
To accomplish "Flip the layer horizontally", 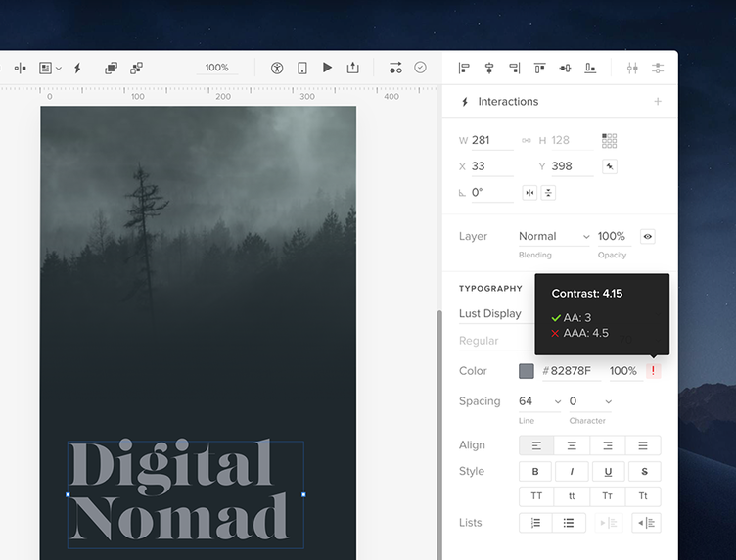I will pos(529,193).
